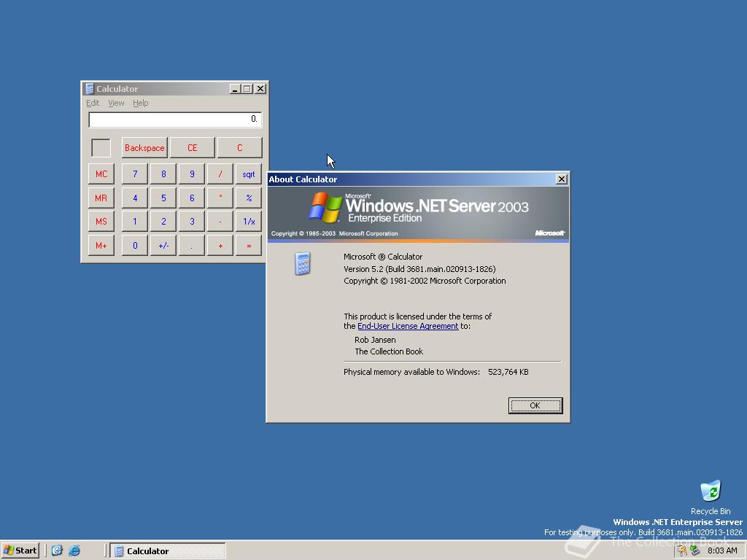Select the Calculator taskbar button

coord(168,551)
